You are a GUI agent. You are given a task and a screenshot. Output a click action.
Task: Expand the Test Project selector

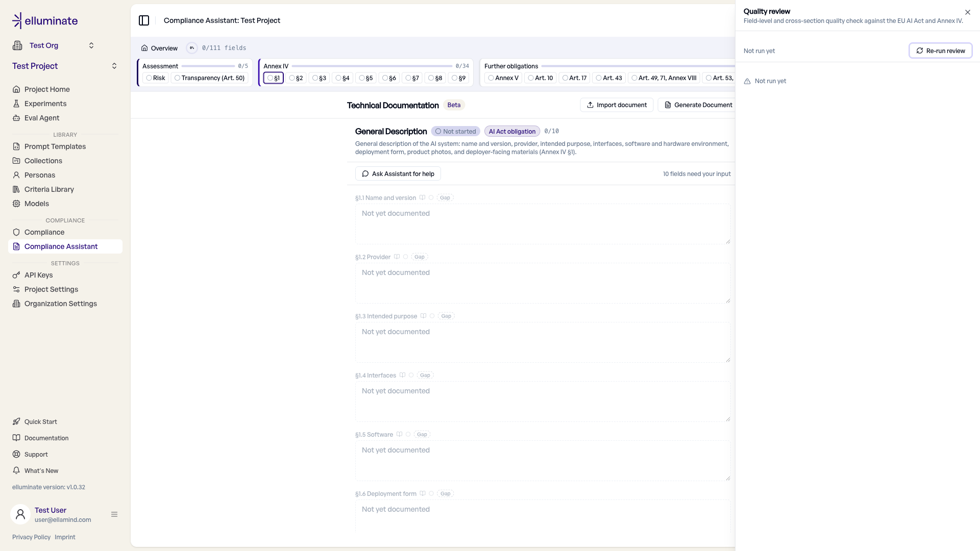tap(65, 66)
